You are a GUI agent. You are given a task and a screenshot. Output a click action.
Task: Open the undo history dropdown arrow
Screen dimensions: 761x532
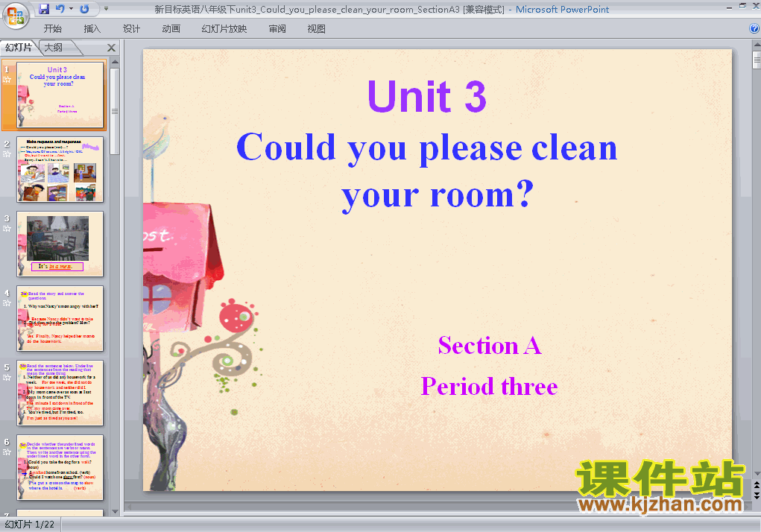(71, 9)
